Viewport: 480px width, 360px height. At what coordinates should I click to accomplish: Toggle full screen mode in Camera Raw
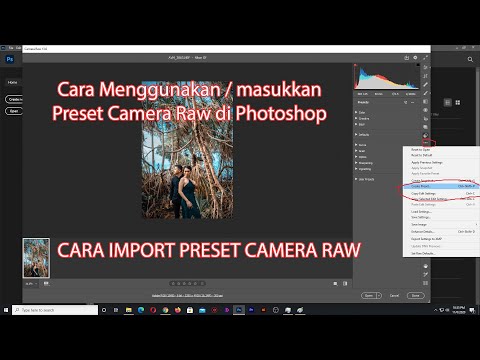pos(425,58)
